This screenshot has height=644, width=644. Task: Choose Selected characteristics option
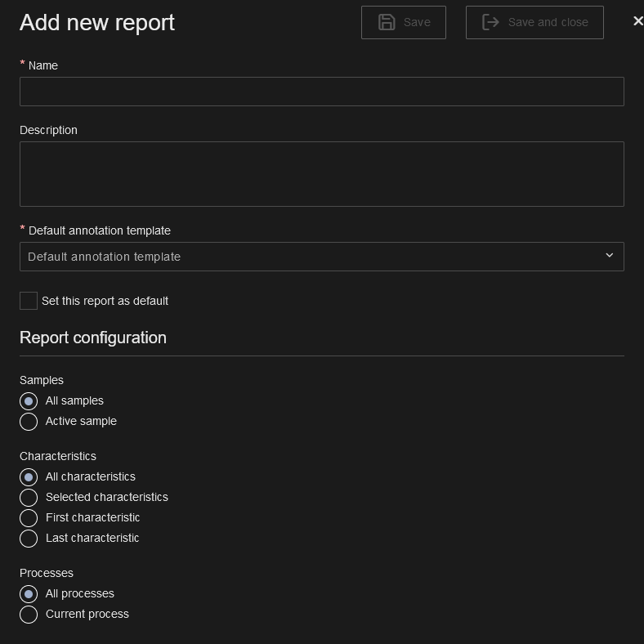click(29, 498)
